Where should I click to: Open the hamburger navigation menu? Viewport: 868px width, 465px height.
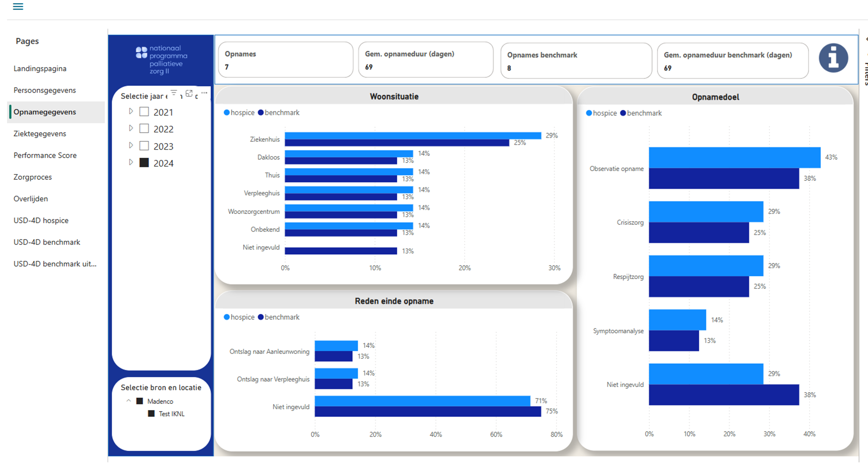(18, 7)
